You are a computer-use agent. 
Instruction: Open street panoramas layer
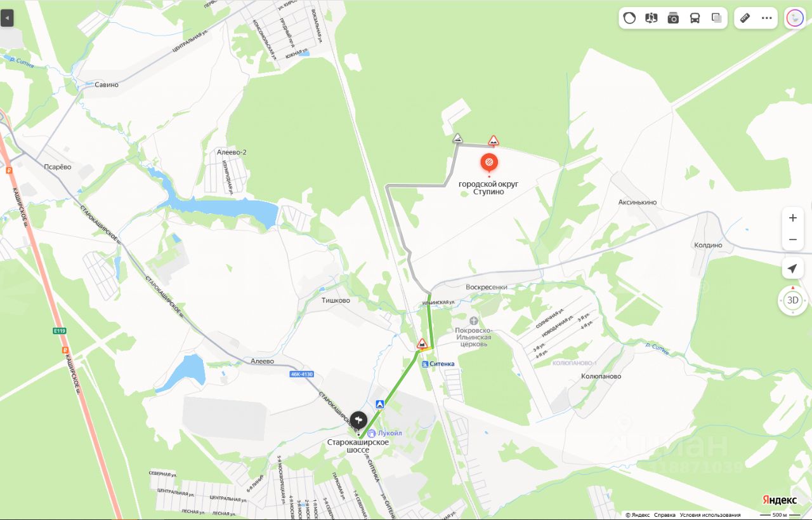(x=651, y=18)
